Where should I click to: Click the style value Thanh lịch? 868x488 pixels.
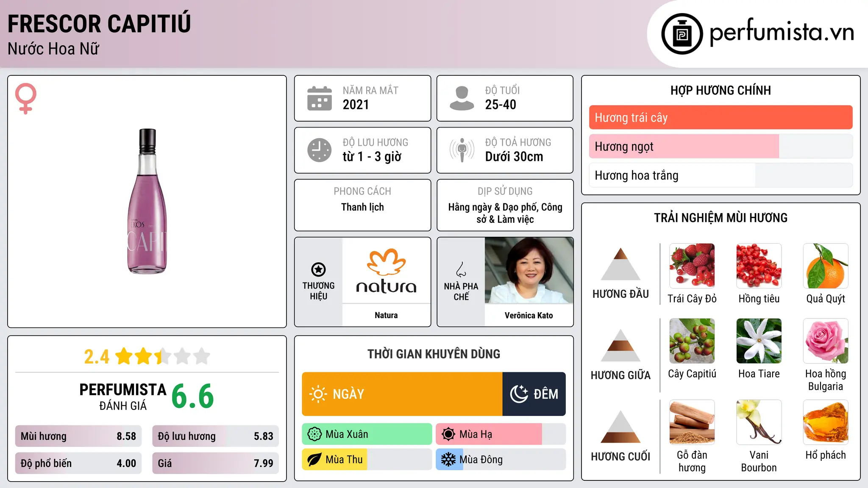(362, 207)
